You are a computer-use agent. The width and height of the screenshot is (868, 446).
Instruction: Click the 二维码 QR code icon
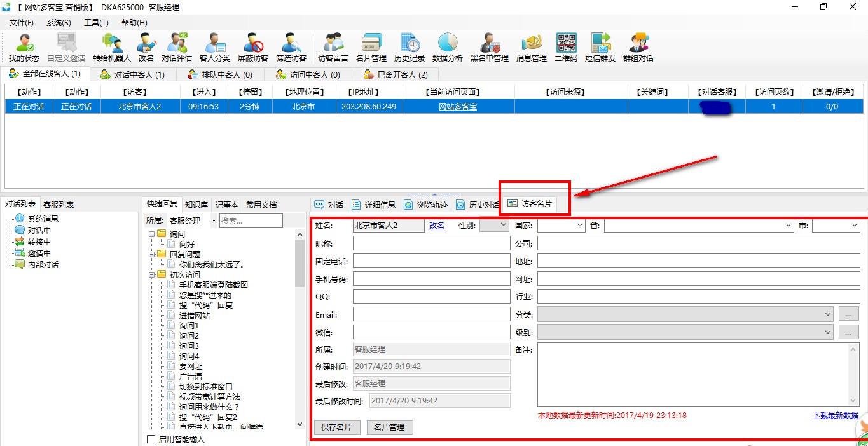pos(566,47)
